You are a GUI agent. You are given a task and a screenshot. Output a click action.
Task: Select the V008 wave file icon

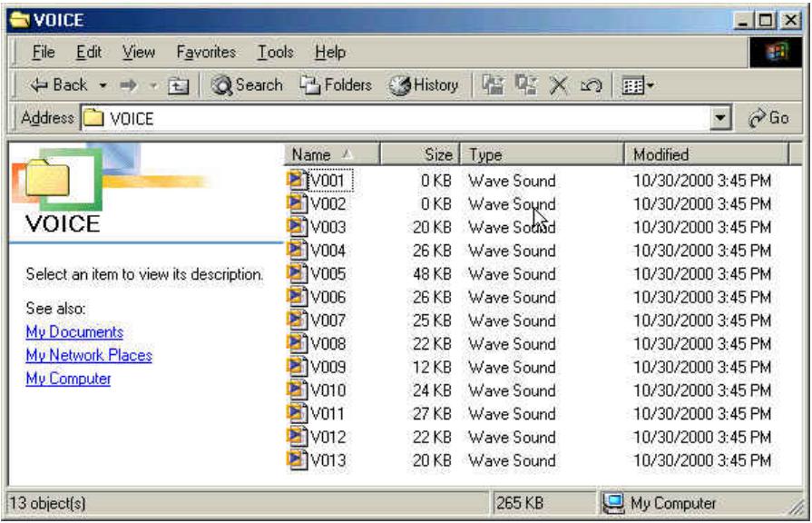pos(296,343)
